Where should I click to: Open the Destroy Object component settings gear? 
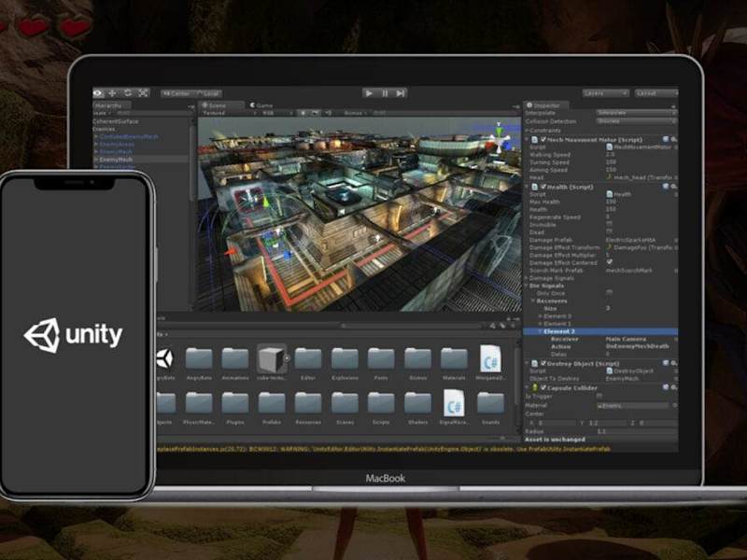point(673,363)
